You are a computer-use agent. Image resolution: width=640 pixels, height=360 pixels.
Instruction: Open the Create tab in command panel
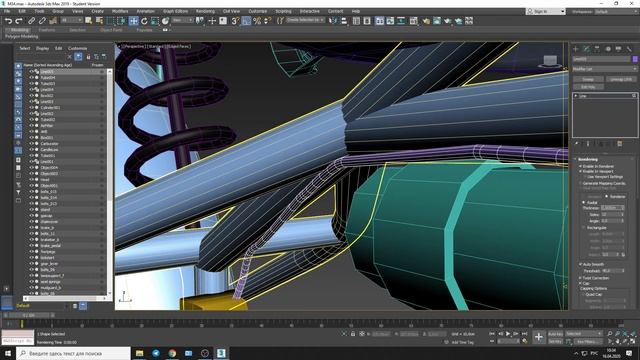coord(576,49)
